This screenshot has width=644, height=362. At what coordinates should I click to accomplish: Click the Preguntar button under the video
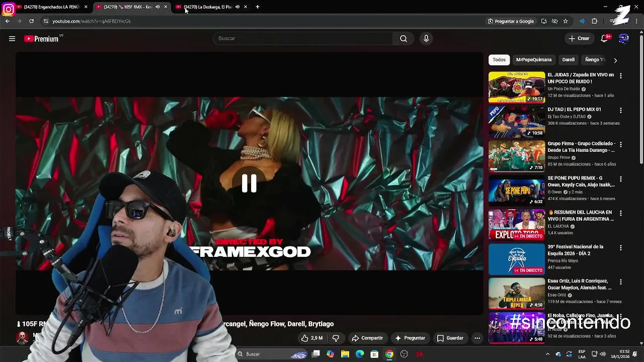tap(410, 338)
